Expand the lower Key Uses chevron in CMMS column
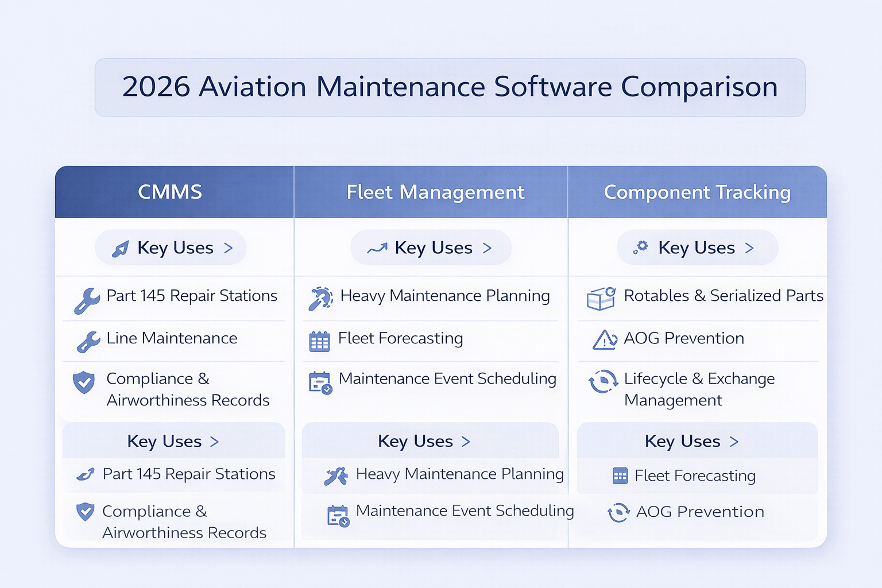The height and width of the screenshot is (588, 882). (215, 442)
